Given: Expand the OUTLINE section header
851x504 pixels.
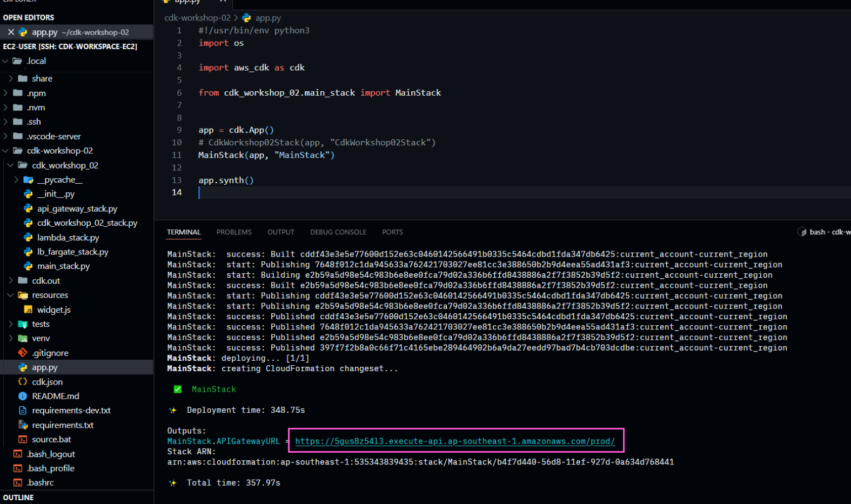Looking at the screenshot, I should pyautogui.click(x=77, y=498).
